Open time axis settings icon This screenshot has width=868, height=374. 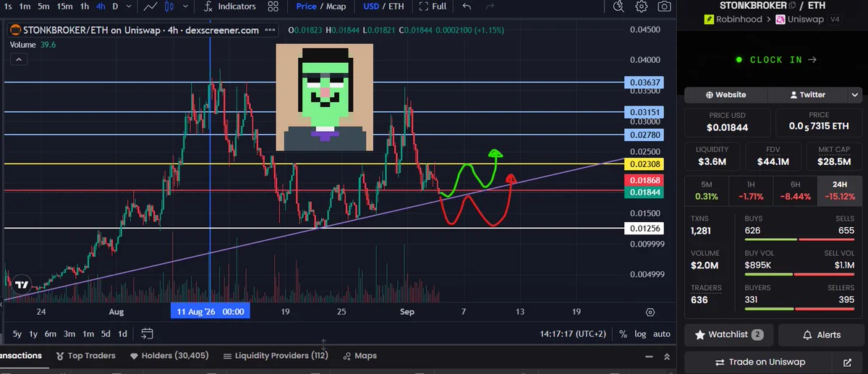[x=650, y=313]
